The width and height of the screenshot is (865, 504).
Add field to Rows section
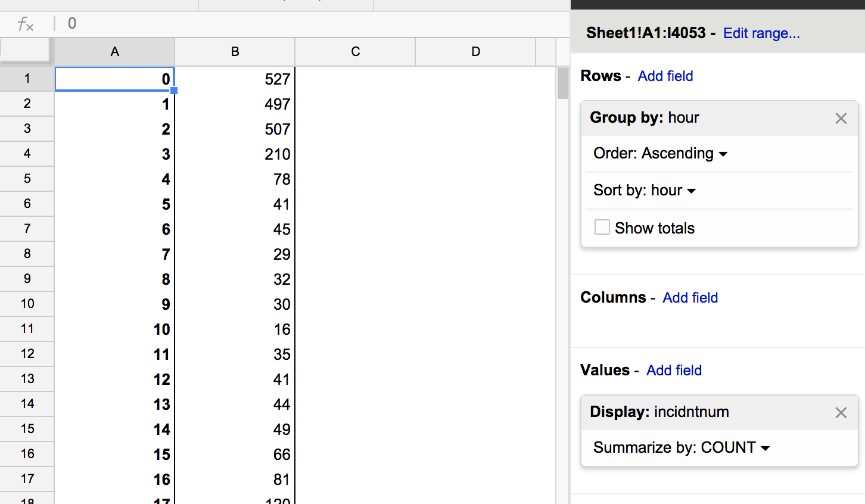[x=665, y=76]
